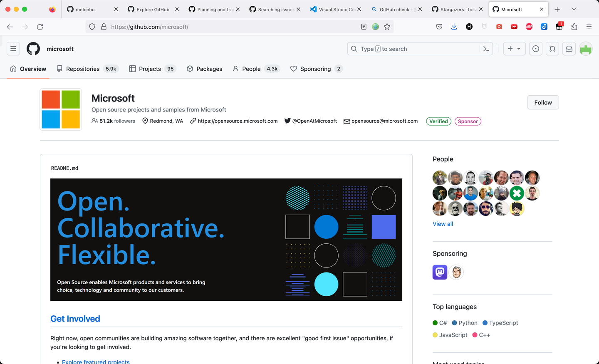
Task: Open the Firefox application menu
Action: coord(589,27)
